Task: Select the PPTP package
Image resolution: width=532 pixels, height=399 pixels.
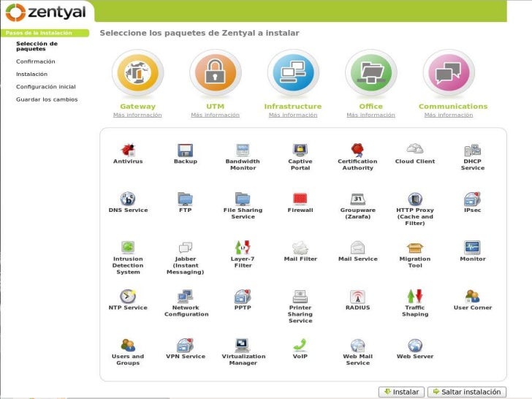Action: [x=243, y=300]
